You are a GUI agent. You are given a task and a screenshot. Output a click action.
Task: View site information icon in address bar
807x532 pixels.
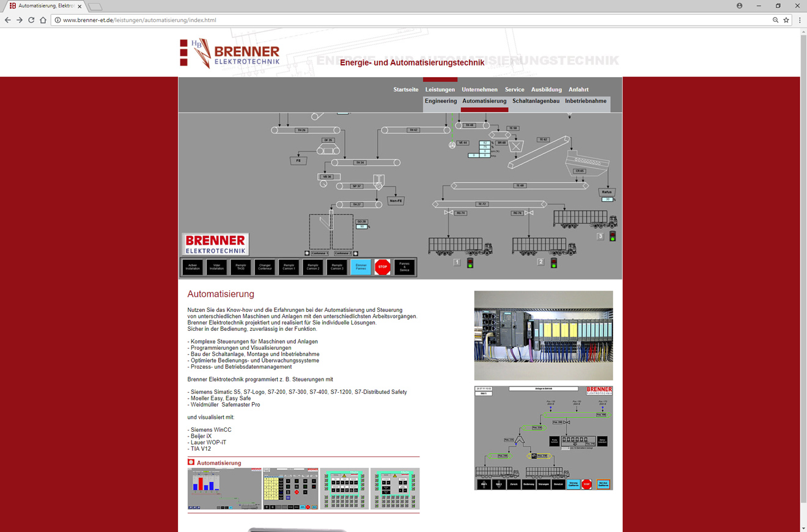point(57,20)
